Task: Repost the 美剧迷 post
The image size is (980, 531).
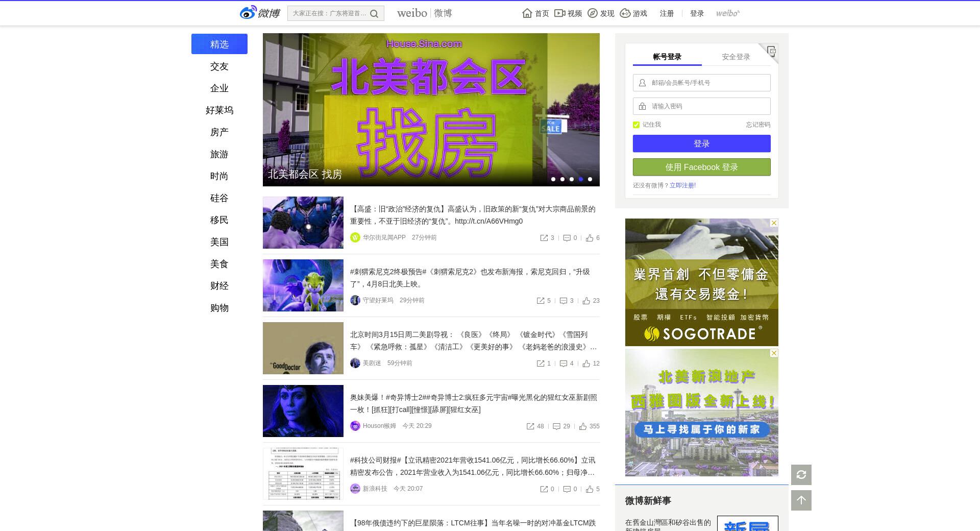Action: pyautogui.click(x=541, y=364)
